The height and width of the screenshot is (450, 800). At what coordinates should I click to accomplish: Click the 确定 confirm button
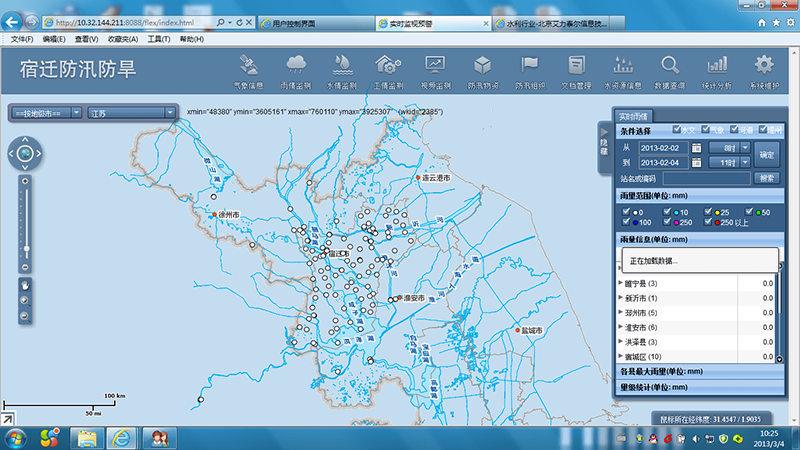coord(766,155)
